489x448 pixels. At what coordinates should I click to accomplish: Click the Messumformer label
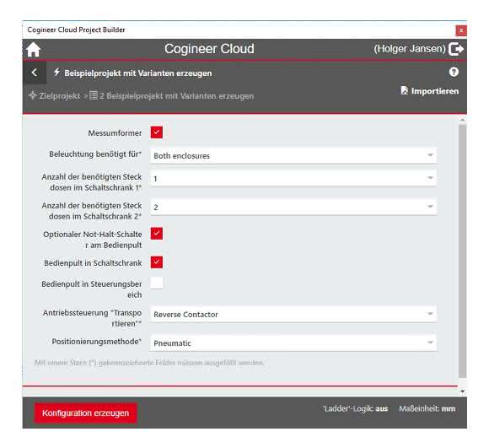click(x=115, y=133)
